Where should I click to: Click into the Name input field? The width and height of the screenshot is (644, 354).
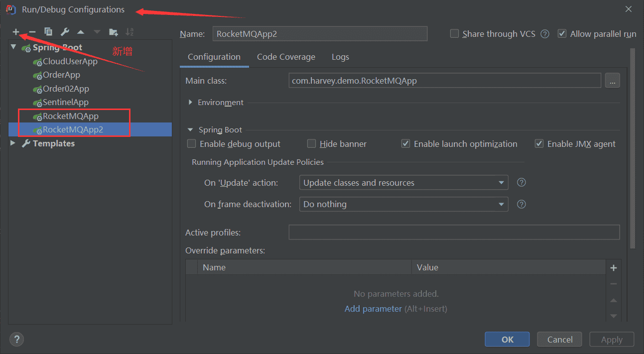pyautogui.click(x=320, y=34)
